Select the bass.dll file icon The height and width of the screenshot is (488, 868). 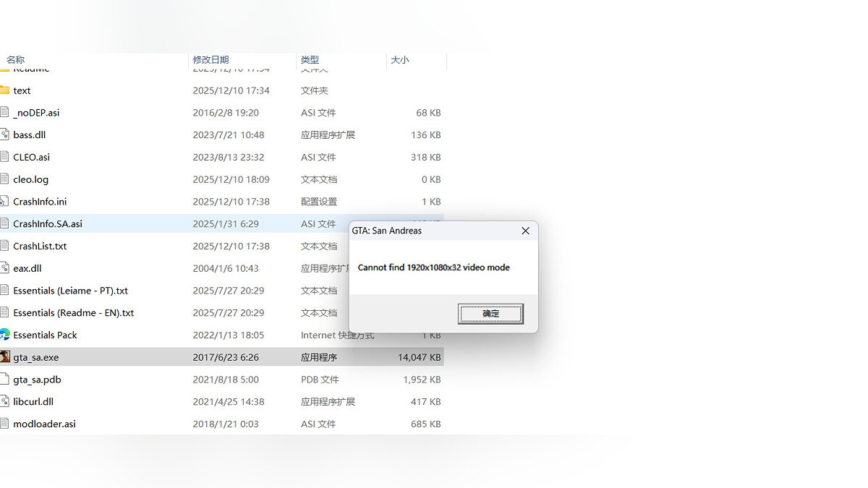point(4,135)
